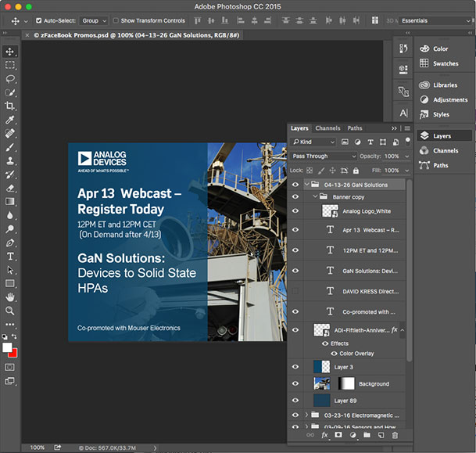The height and width of the screenshot is (453, 476).
Task: Add a layer mask from Layers panel
Action: [338, 434]
